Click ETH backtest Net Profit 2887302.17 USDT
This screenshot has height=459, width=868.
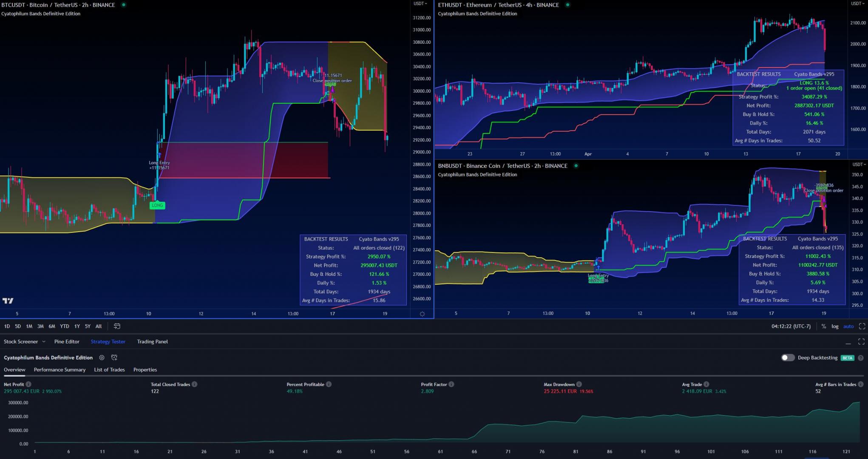coord(814,105)
